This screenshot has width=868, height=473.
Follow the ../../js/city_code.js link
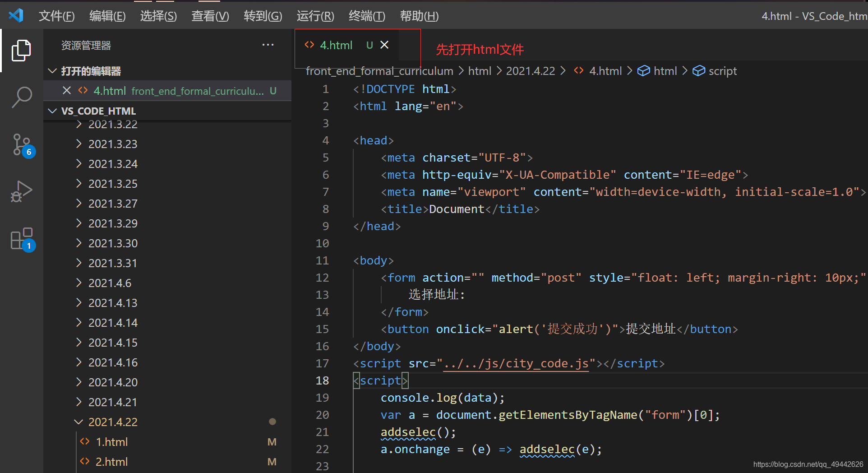(x=516, y=364)
